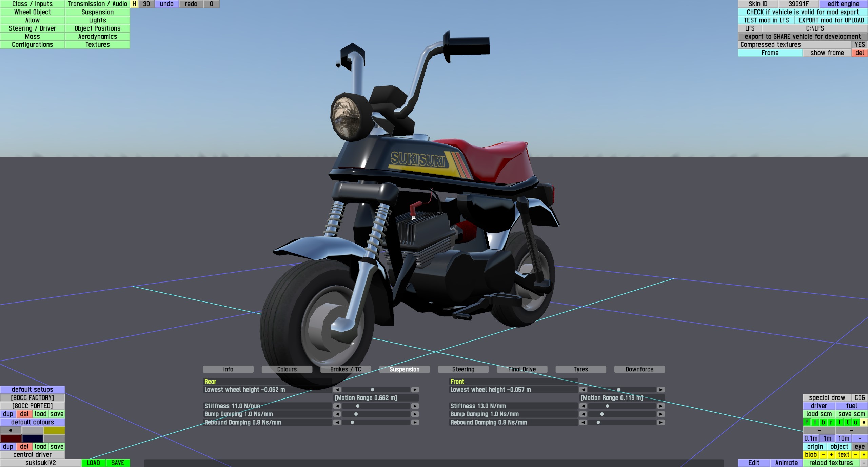Toggle Compressed textures YES option
The height and width of the screenshot is (467, 868).
pyautogui.click(x=860, y=45)
